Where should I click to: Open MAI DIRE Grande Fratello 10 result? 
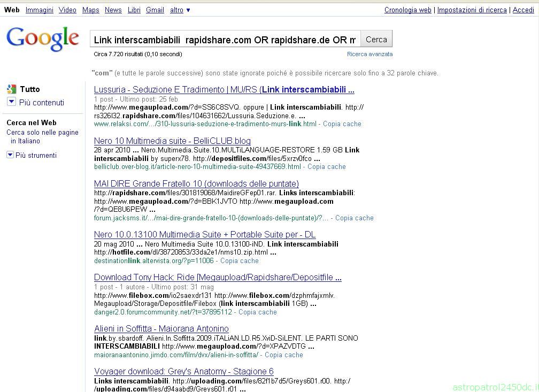[x=196, y=183]
